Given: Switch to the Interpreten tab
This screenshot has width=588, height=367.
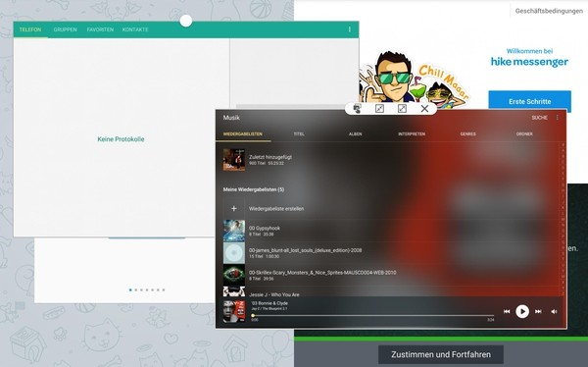Looking at the screenshot, I should [412, 134].
